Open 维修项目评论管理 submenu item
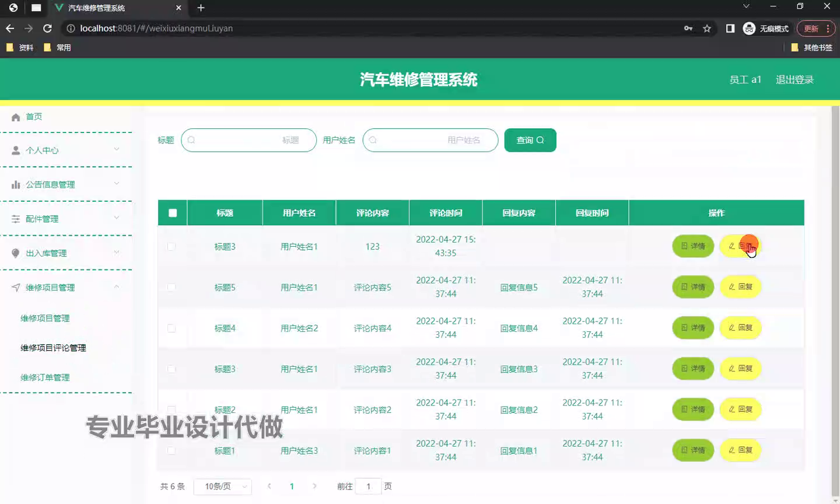This screenshot has height=504, width=840. (x=53, y=348)
